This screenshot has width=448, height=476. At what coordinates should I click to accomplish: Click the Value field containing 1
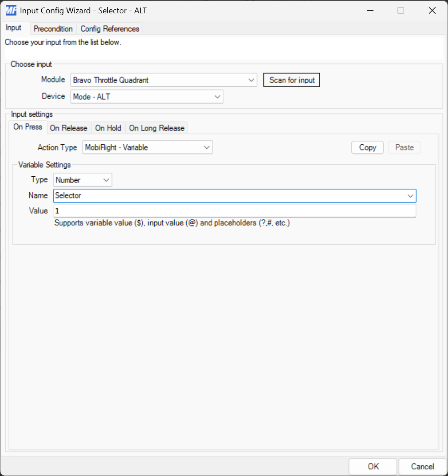click(x=235, y=211)
